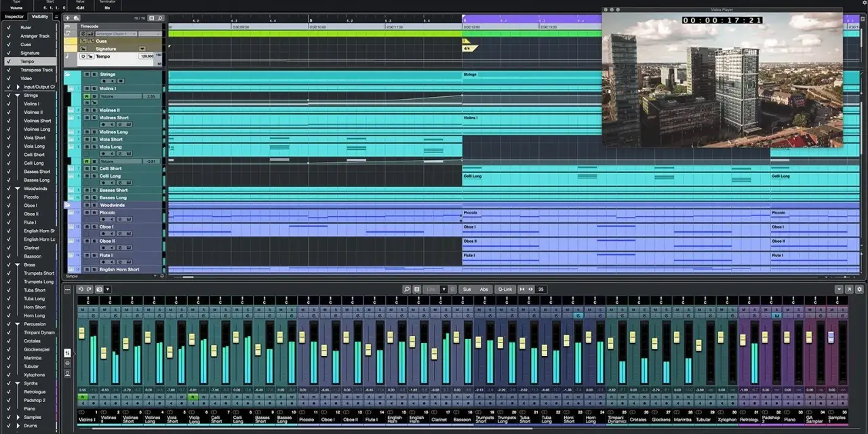868x434 pixels.
Task: Switch to the Inspector tab
Action: click(x=15, y=16)
